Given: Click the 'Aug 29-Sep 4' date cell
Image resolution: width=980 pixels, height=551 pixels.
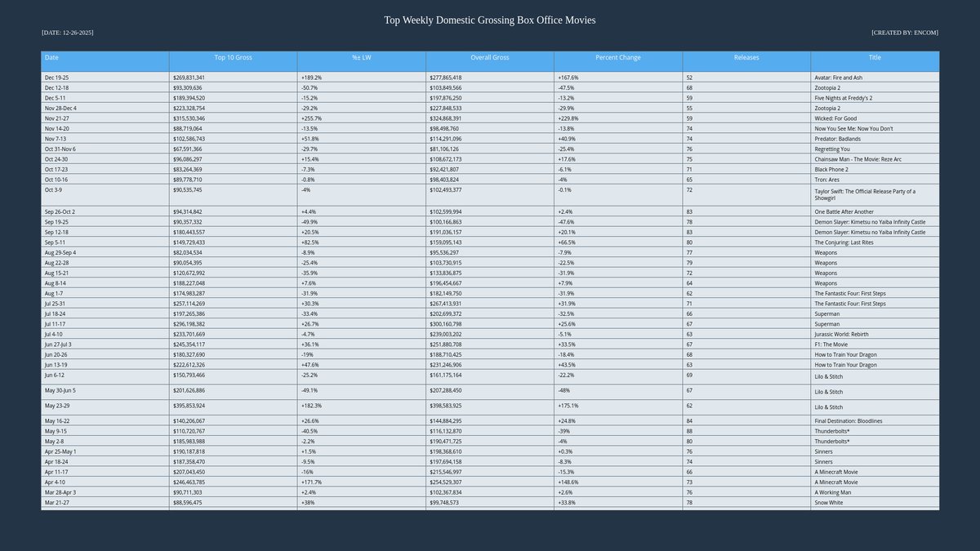Looking at the screenshot, I should pos(105,252).
